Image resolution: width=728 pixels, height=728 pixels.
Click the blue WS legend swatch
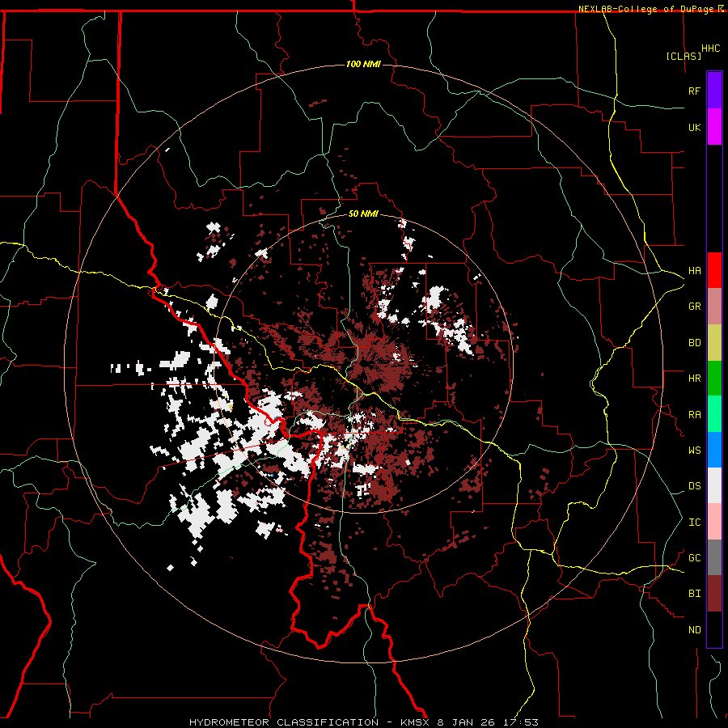coord(714,450)
